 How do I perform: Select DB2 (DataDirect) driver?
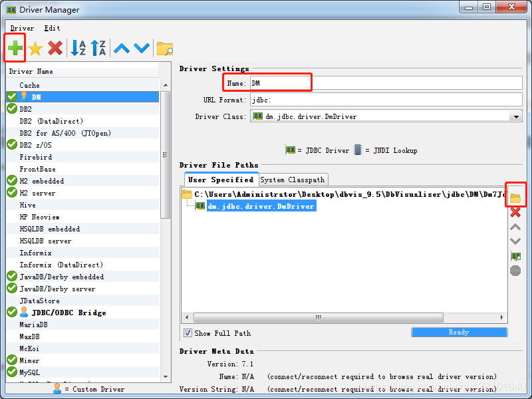point(82,121)
